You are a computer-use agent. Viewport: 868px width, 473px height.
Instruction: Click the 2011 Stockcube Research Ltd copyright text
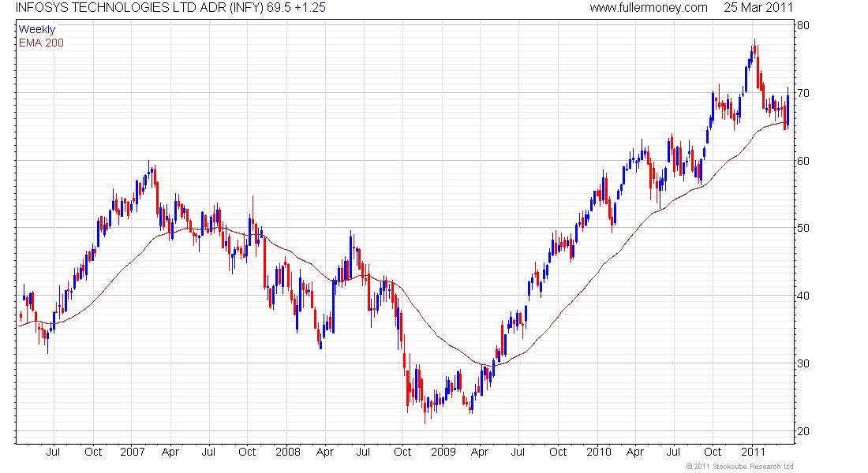point(739,467)
